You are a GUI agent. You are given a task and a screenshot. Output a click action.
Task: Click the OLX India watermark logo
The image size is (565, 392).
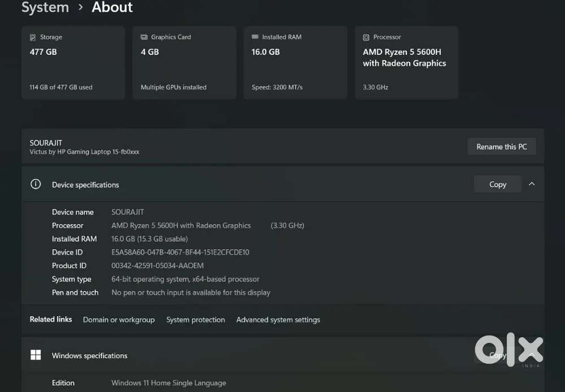coord(508,350)
